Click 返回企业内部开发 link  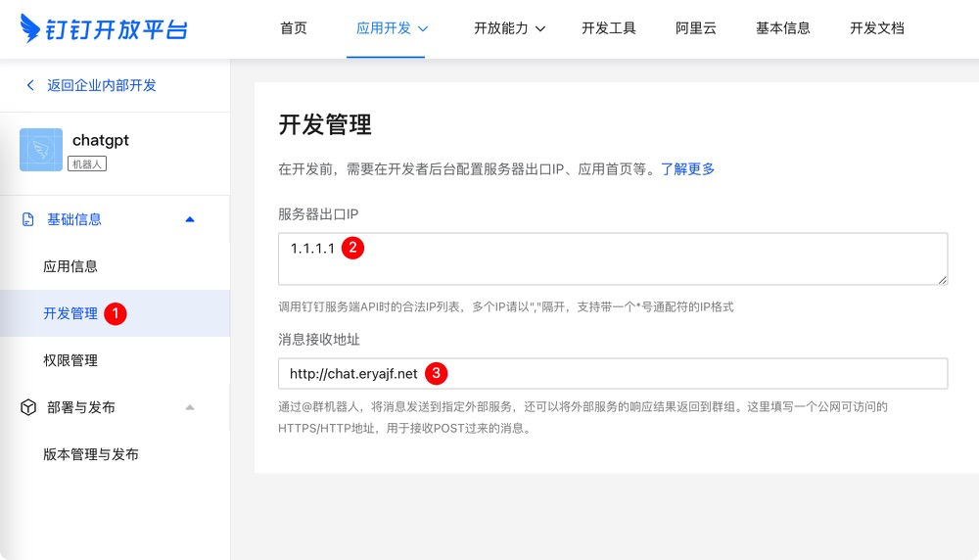coord(102,85)
